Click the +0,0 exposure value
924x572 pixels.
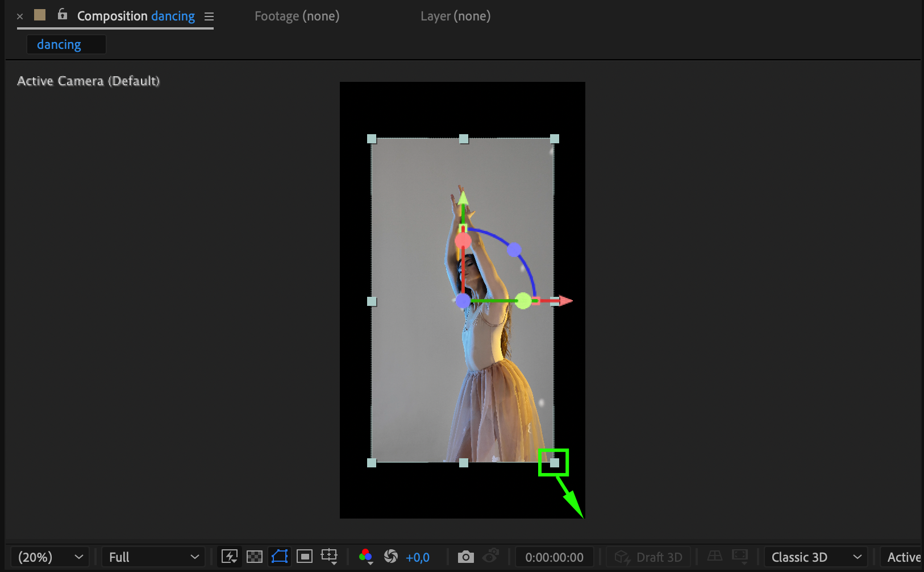(417, 557)
